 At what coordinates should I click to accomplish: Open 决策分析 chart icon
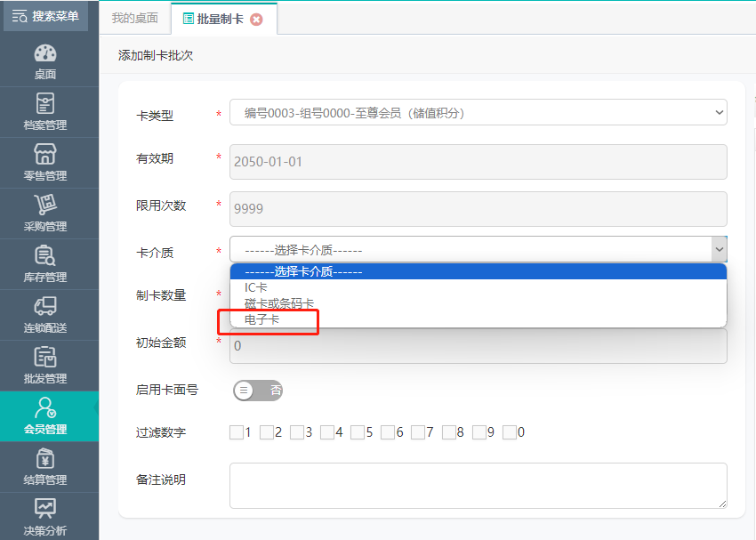click(x=45, y=508)
